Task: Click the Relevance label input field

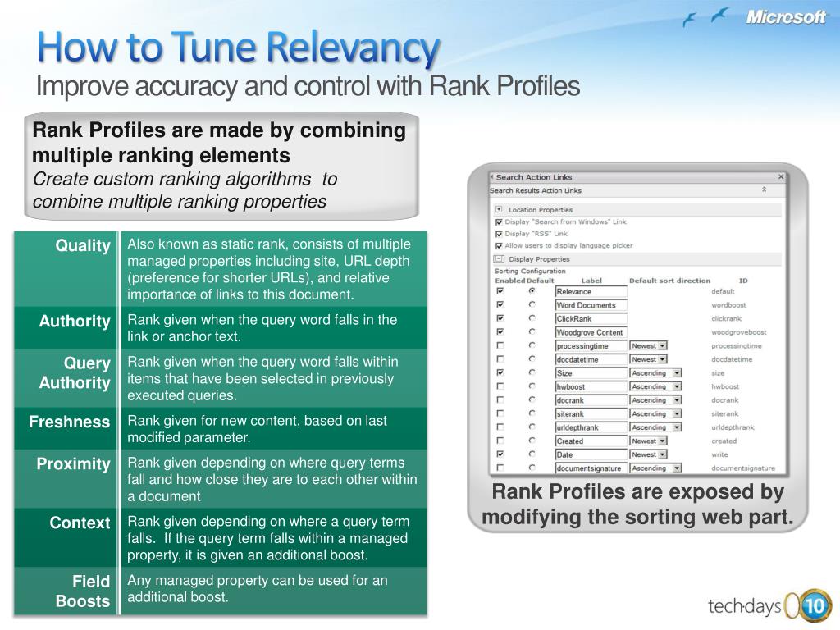Action: [x=591, y=292]
